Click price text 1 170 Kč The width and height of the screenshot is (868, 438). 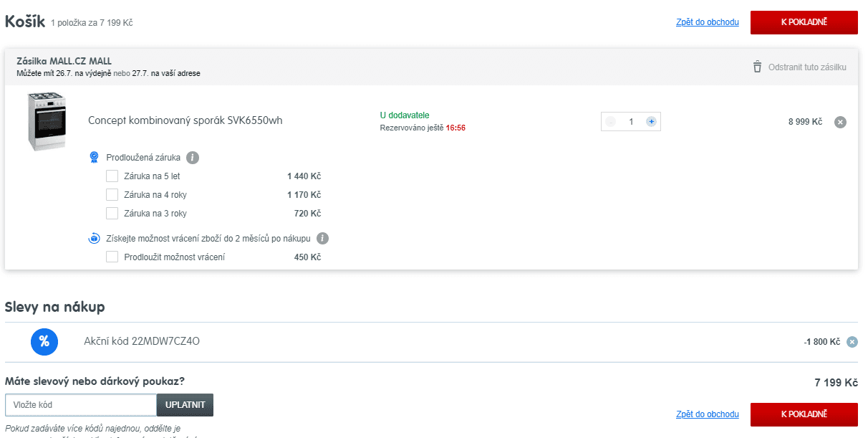click(x=304, y=195)
